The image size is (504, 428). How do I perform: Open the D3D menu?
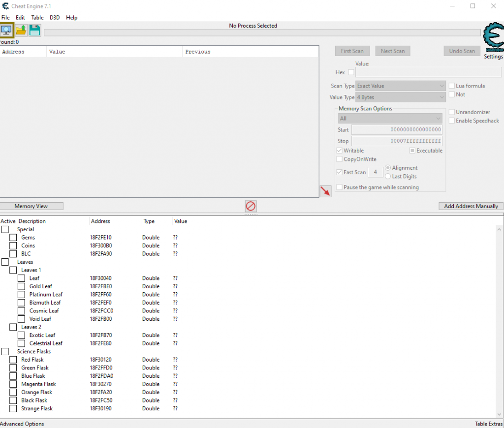click(x=55, y=18)
